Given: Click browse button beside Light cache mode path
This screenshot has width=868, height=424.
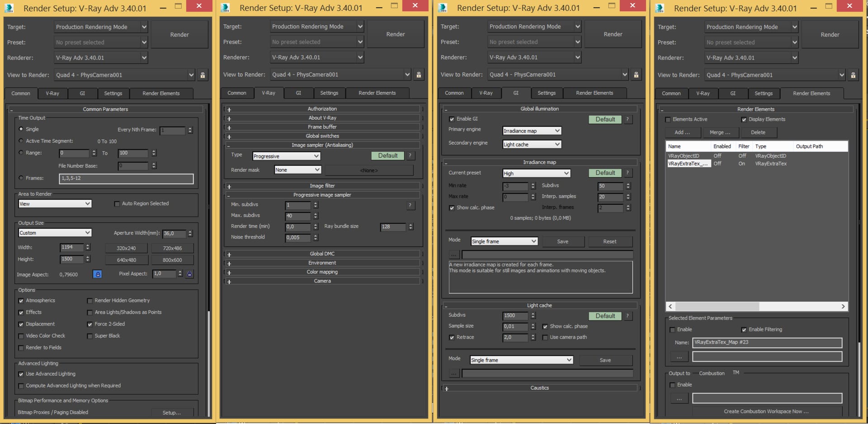Looking at the screenshot, I should [x=454, y=373].
